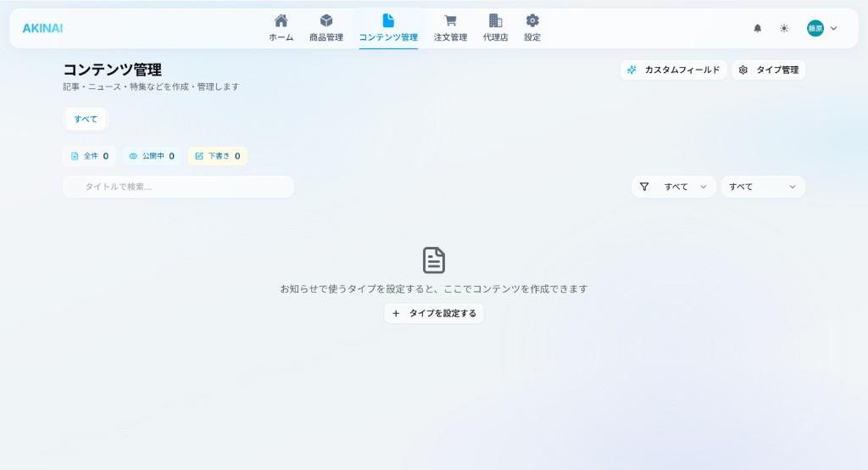The height and width of the screenshot is (470, 868).
Task: Click the box icon above 商品管理
Action: pyautogui.click(x=326, y=20)
